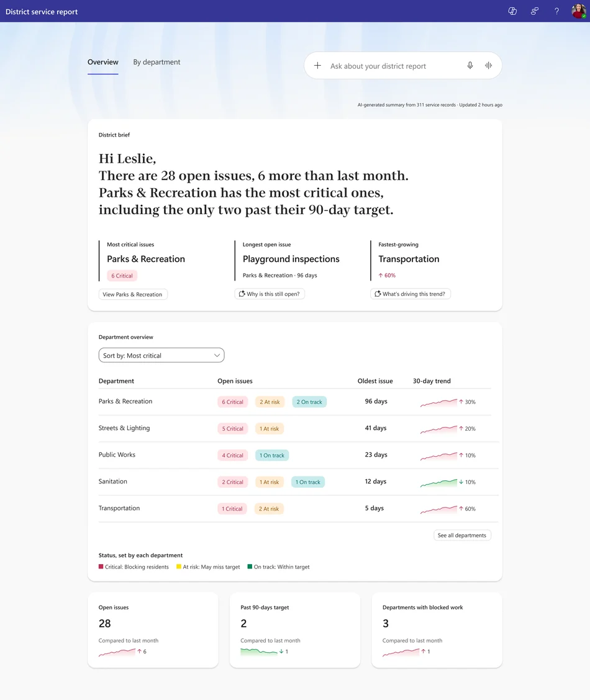This screenshot has width=590, height=700.
Task: Click the 4 Critical badge
Action: coord(233,455)
